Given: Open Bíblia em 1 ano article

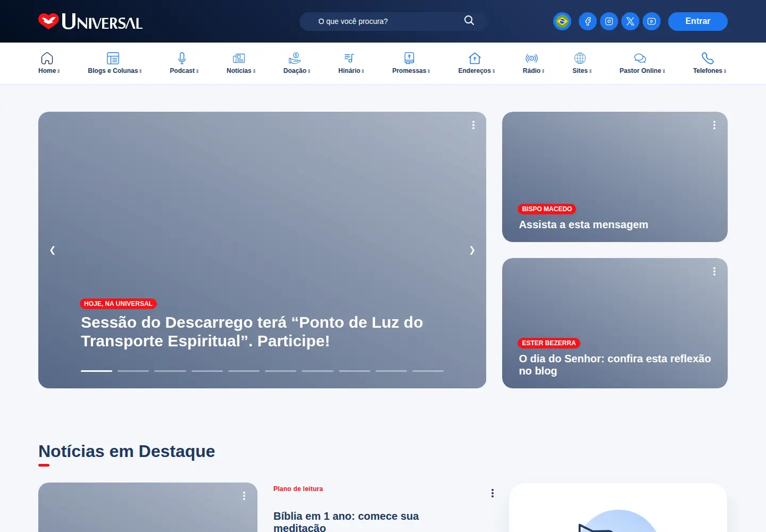Looking at the screenshot, I should (x=346, y=521).
